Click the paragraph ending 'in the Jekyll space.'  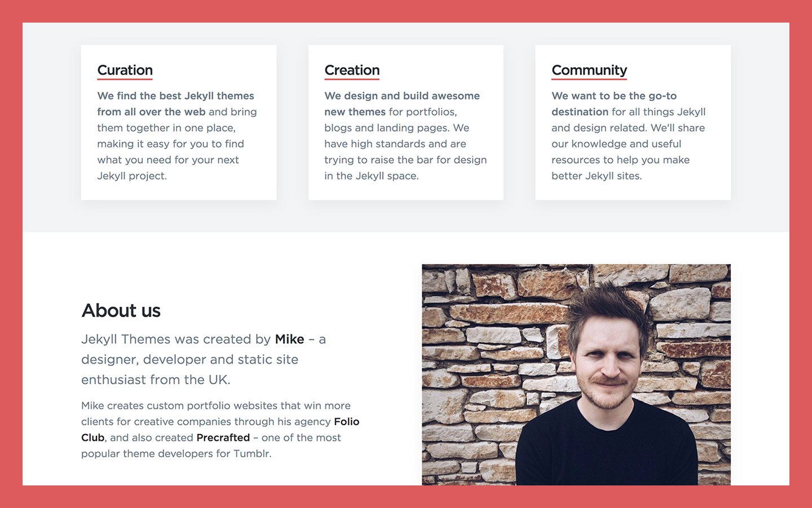click(405, 136)
